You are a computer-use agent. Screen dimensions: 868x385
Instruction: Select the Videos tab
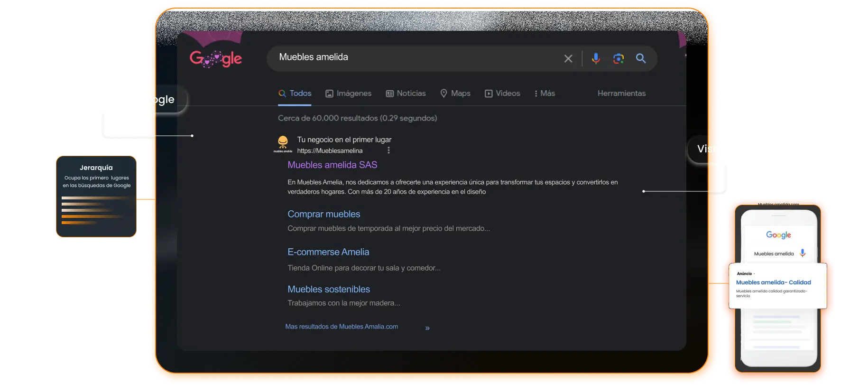tap(502, 94)
